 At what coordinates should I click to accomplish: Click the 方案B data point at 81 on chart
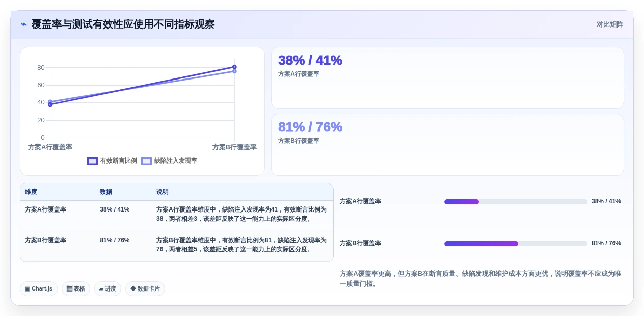[234, 67]
